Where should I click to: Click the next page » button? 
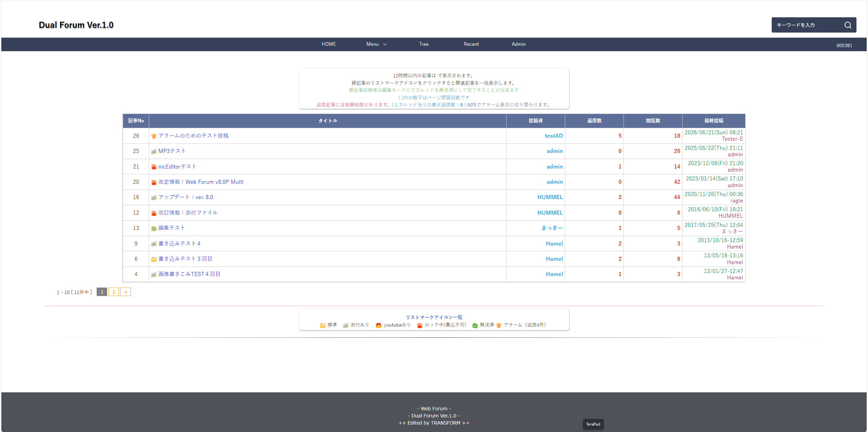125,292
